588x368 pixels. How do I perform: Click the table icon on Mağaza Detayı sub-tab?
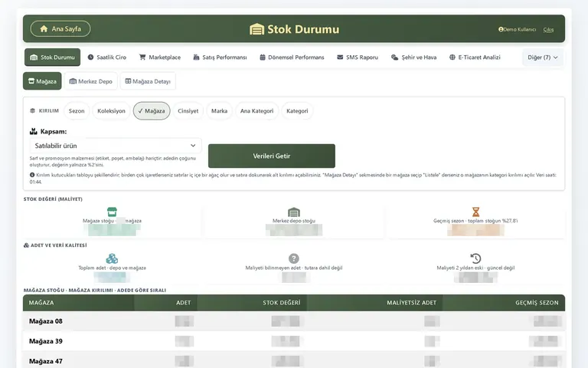[x=128, y=81]
